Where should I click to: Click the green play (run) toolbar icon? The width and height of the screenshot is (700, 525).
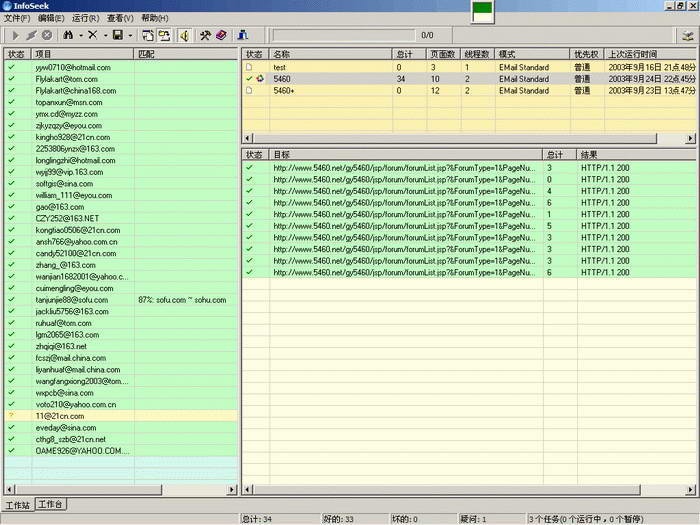pyautogui.click(x=14, y=35)
